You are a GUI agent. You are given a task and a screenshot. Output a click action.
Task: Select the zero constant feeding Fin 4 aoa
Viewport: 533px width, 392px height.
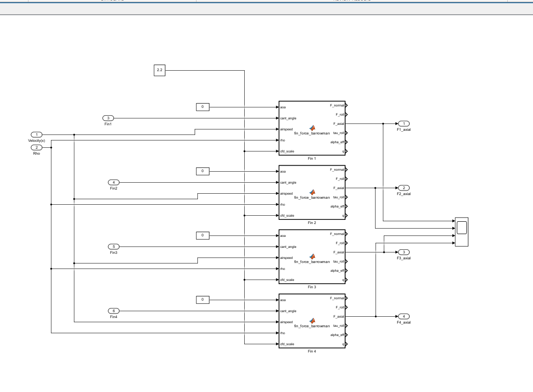pos(202,300)
